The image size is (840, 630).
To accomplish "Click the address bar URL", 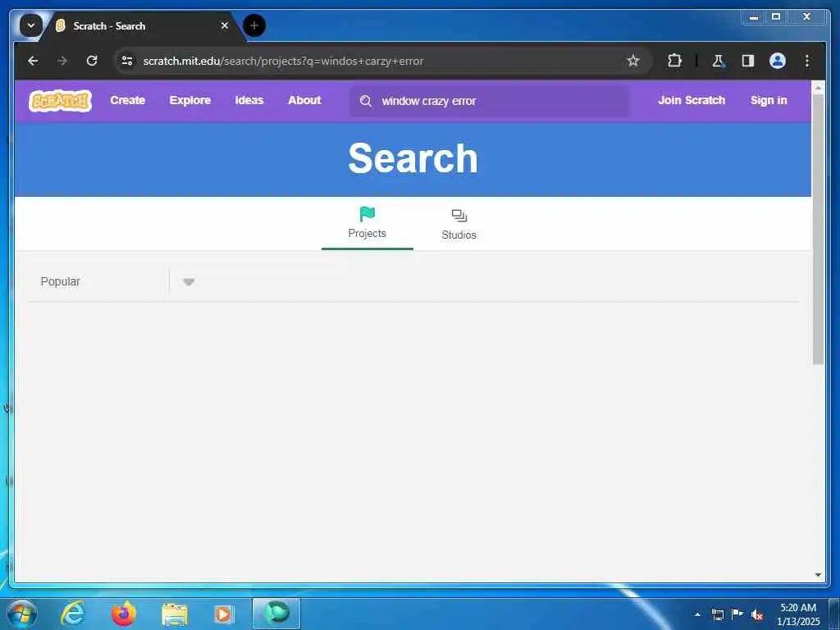I will click(x=283, y=61).
